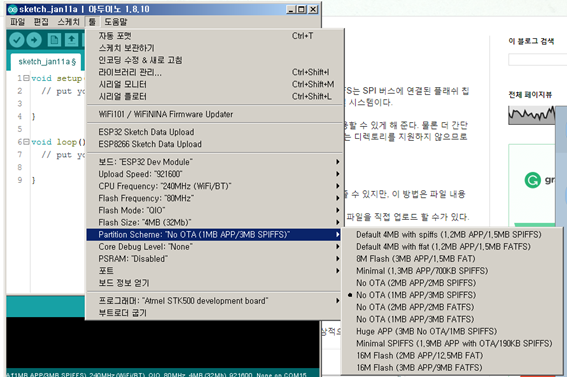Open 시리얼 플로터
567x377 pixels.
[x=215, y=97]
